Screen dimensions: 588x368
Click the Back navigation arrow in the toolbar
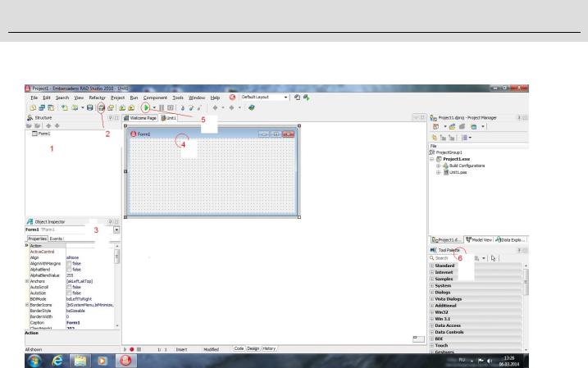[215, 108]
